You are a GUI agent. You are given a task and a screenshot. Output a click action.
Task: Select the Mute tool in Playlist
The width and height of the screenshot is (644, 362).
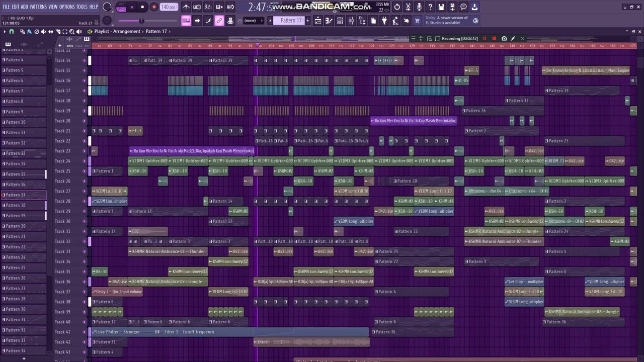pyautogui.click(x=44, y=31)
